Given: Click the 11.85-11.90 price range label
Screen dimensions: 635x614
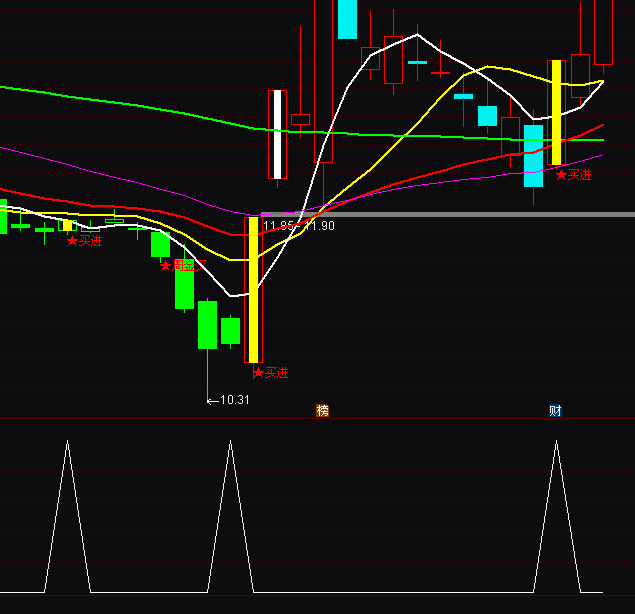Looking at the screenshot, I should [298, 226].
